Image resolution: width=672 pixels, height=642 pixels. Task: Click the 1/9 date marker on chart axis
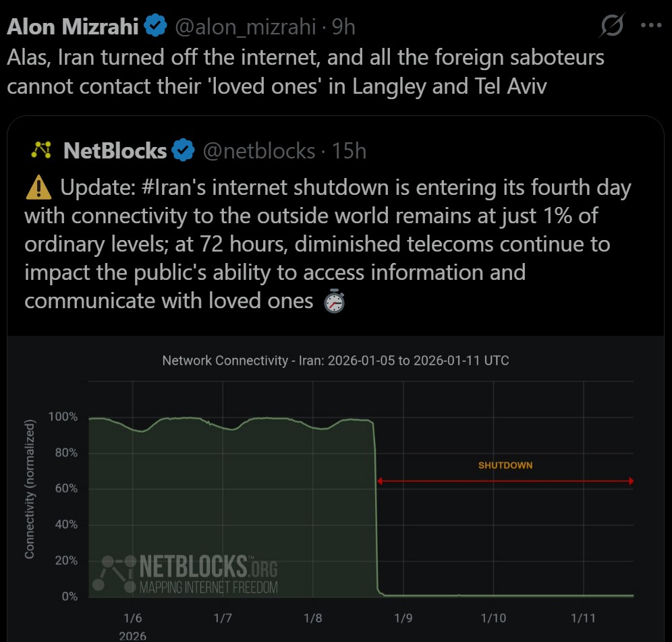(403, 618)
